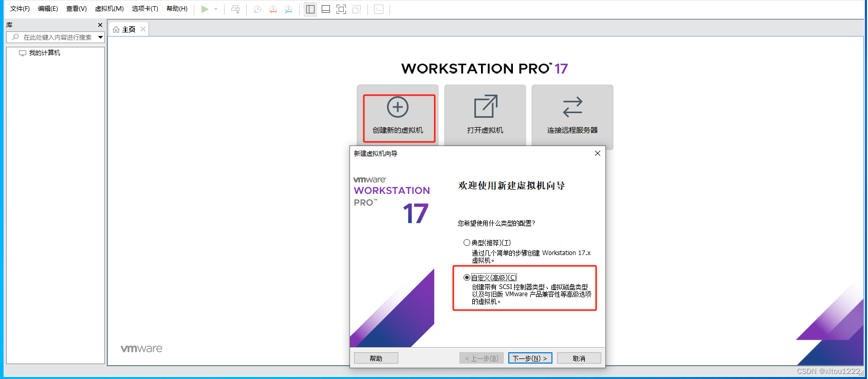Click the 取消 button in the wizard
Screen dimensions: 868x379
click(x=579, y=358)
